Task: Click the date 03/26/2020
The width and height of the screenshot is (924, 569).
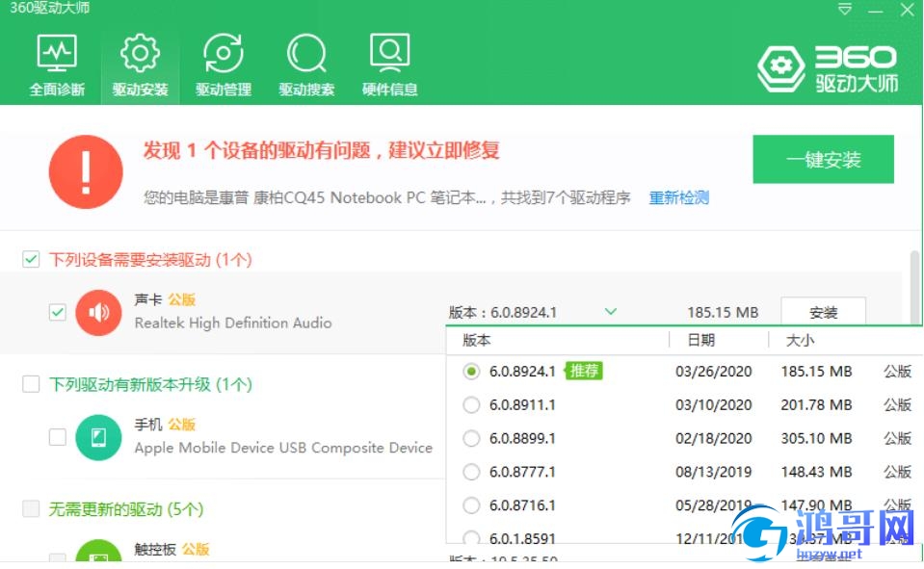Action: click(x=714, y=372)
